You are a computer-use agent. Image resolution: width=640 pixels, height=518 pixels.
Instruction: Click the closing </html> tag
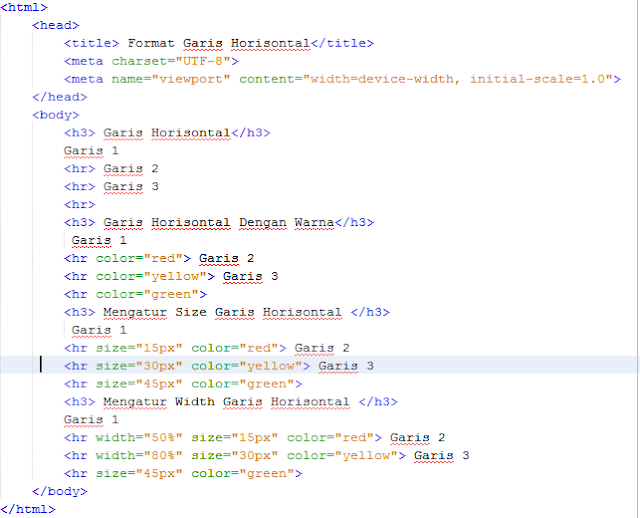tap(28, 509)
